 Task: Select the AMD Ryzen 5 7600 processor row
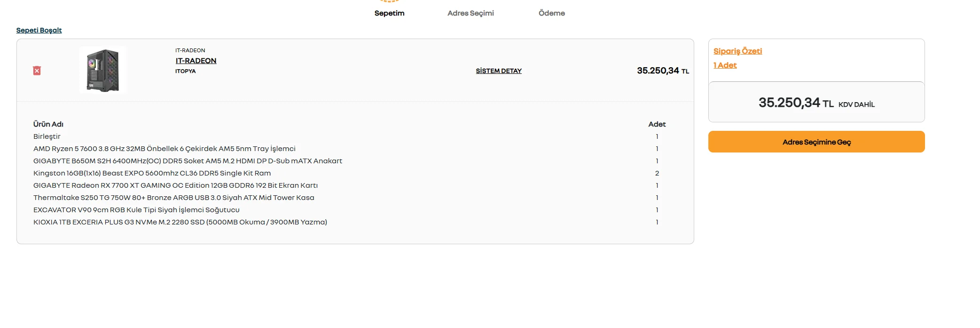click(x=165, y=149)
